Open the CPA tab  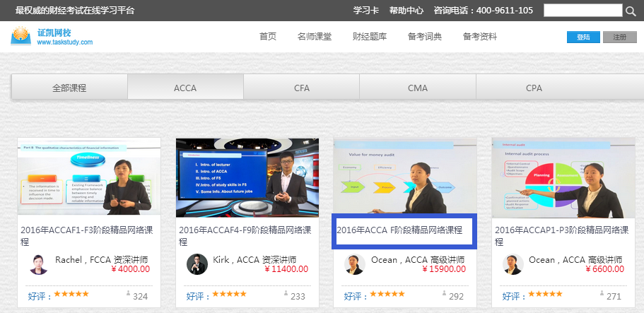(534, 88)
